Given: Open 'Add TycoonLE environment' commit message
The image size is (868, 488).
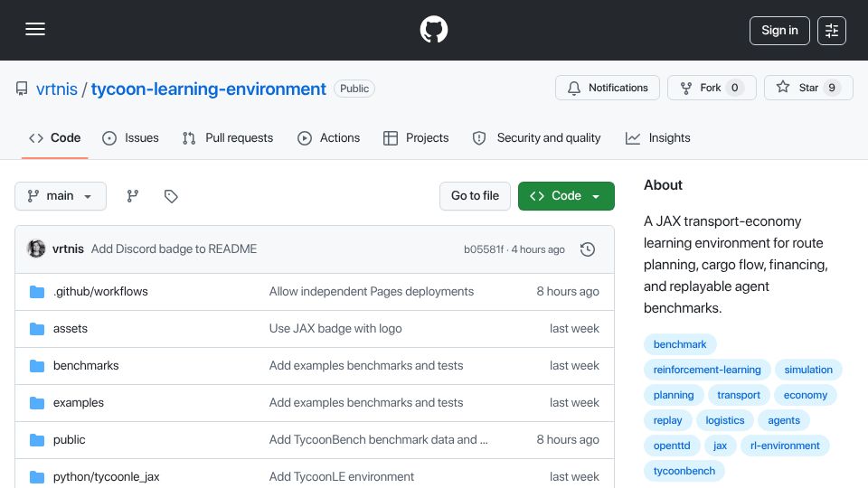Looking at the screenshot, I should coord(342,477).
